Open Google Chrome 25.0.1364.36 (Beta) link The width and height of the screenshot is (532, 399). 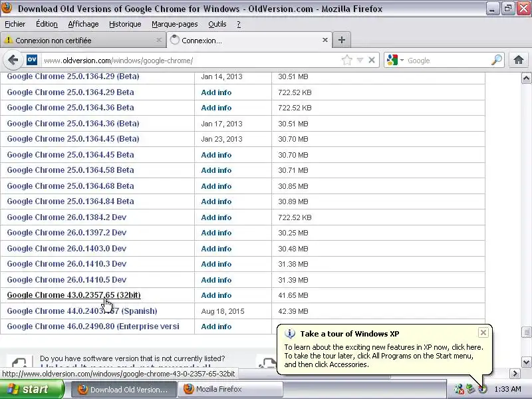pos(73,124)
